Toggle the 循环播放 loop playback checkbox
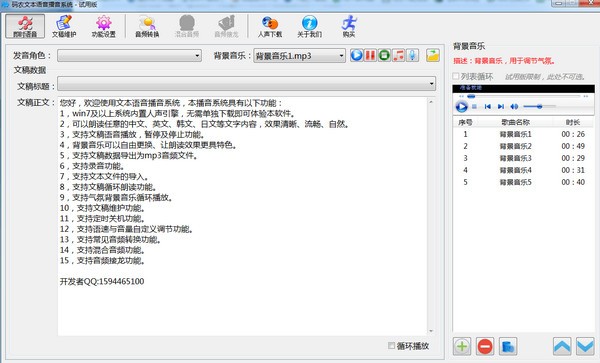 point(391,346)
